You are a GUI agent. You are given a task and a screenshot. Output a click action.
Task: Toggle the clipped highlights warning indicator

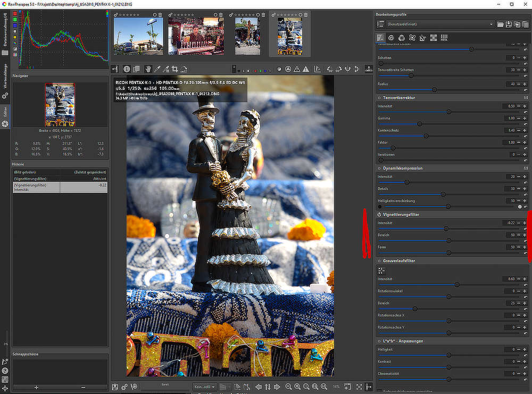tap(306, 69)
